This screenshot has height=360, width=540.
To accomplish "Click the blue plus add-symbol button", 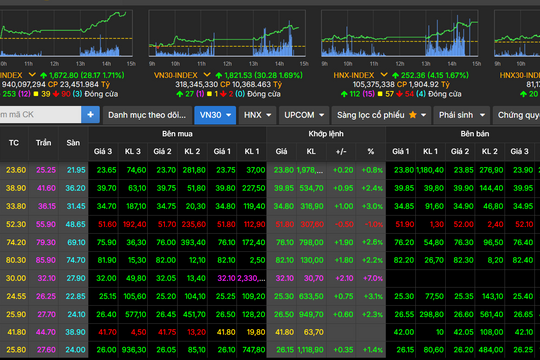I will [x=91, y=115].
